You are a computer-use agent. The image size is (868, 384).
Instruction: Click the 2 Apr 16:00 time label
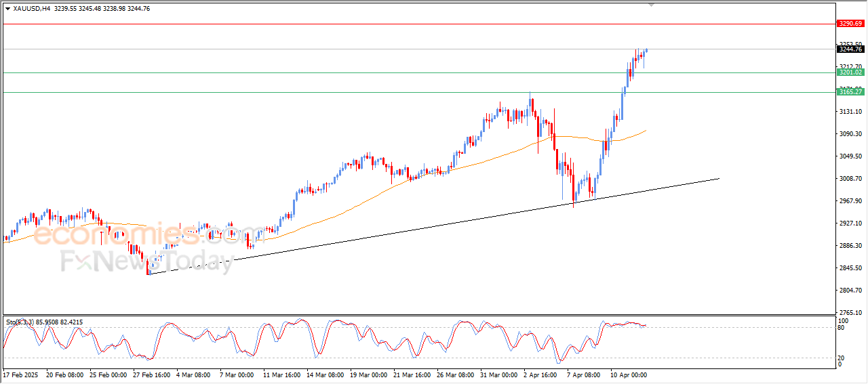pyautogui.click(x=542, y=375)
